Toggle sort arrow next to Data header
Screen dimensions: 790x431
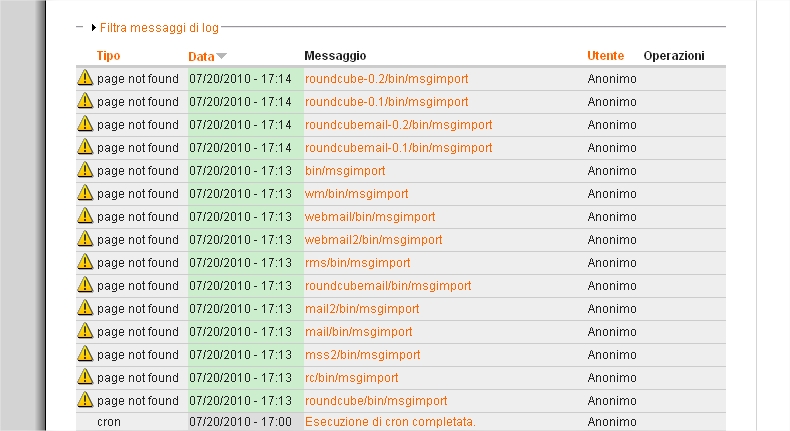(x=221, y=56)
